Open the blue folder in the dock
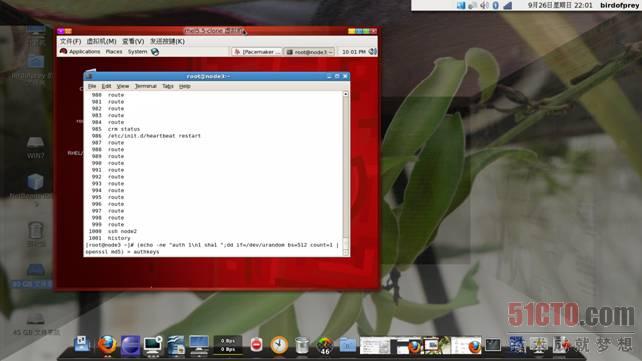The width and height of the screenshot is (642, 361). click(x=348, y=345)
